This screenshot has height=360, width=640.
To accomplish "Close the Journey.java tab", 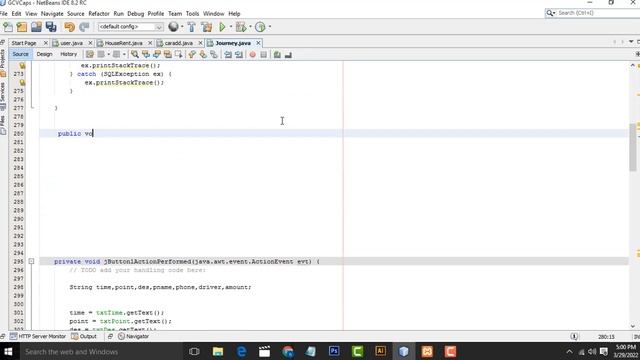I will point(258,43).
